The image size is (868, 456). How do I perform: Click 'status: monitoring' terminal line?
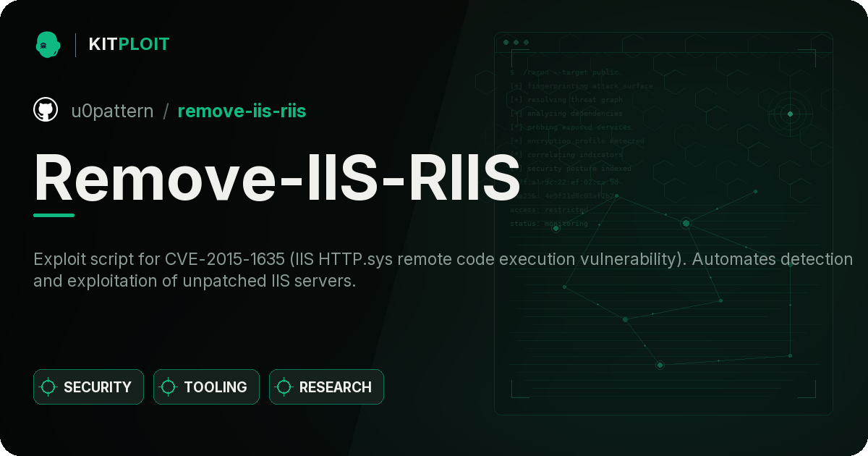(x=549, y=224)
